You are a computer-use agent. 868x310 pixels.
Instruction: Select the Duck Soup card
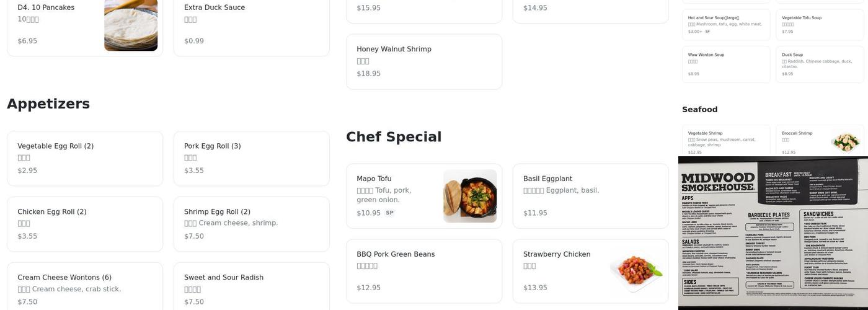click(x=820, y=64)
